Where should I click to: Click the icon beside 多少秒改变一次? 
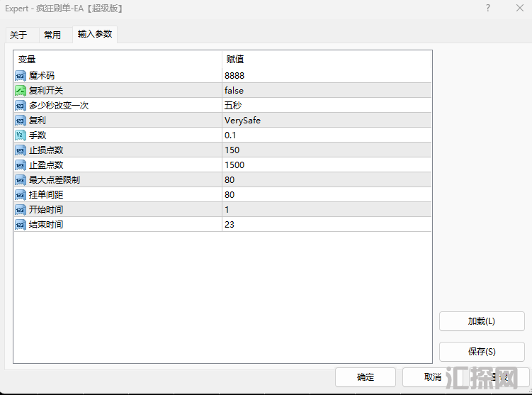point(20,106)
